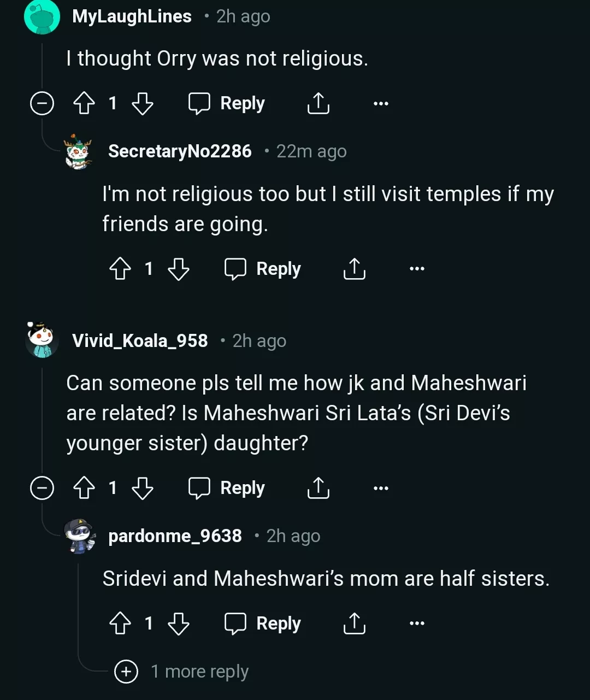Open overflow menu on Vivid_Koala_958's comment
This screenshot has height=700, width=590.
click(x=381, y=488)
